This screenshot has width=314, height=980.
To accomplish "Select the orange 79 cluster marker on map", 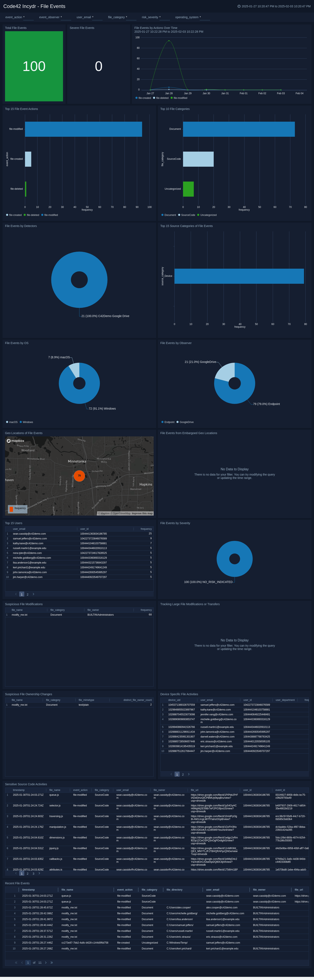I will pyautogui.click(x=79, y=476).
